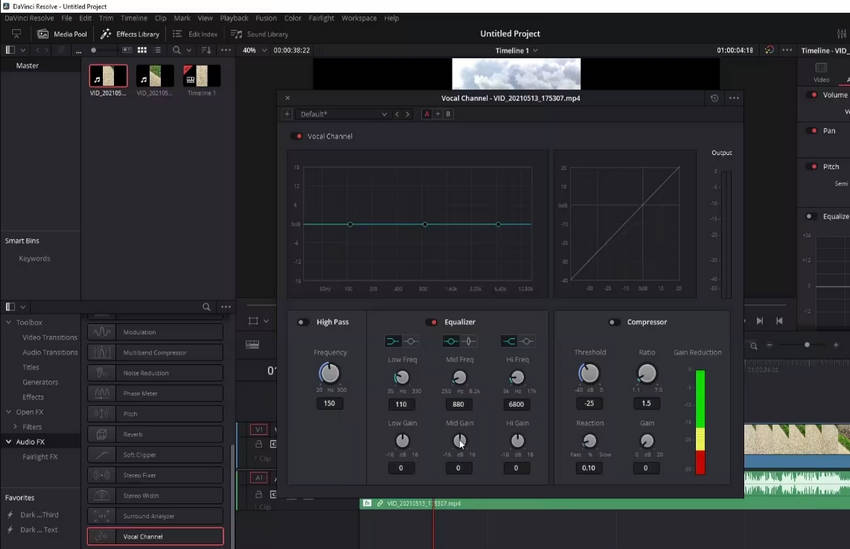Open the Workspace menu
Viewport: 850px width, 549px height.
(x=359, y=18)
